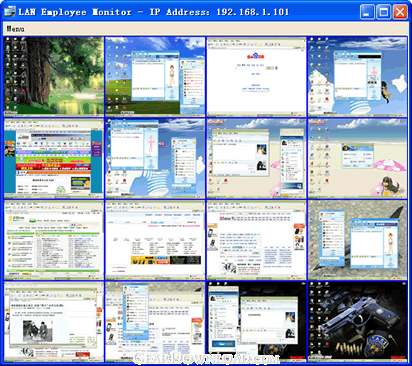Minimize the LAN Employee Monitor window

(x=367, y=12)
